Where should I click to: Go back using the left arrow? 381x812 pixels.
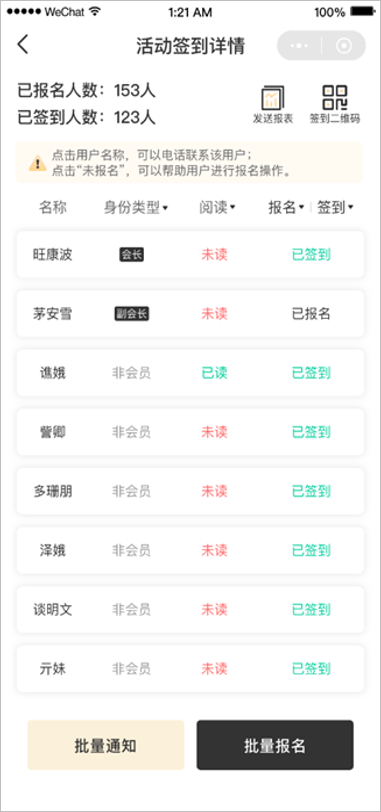pos(22,45)
